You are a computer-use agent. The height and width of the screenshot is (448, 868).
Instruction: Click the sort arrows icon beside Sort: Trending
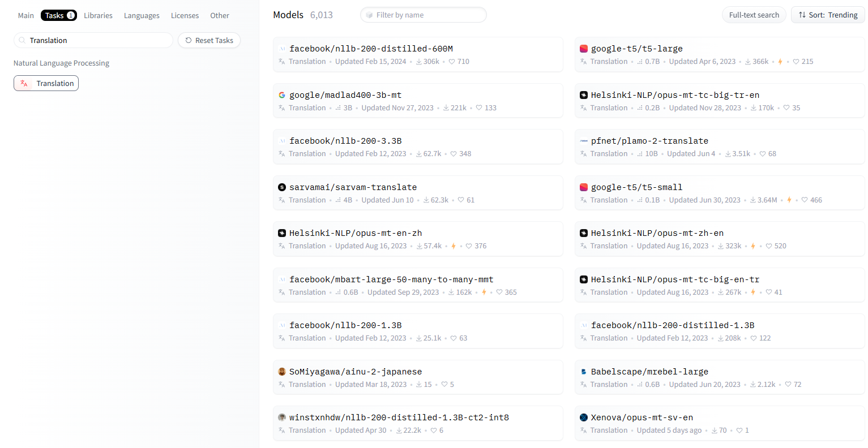click(x=802, y=15)
